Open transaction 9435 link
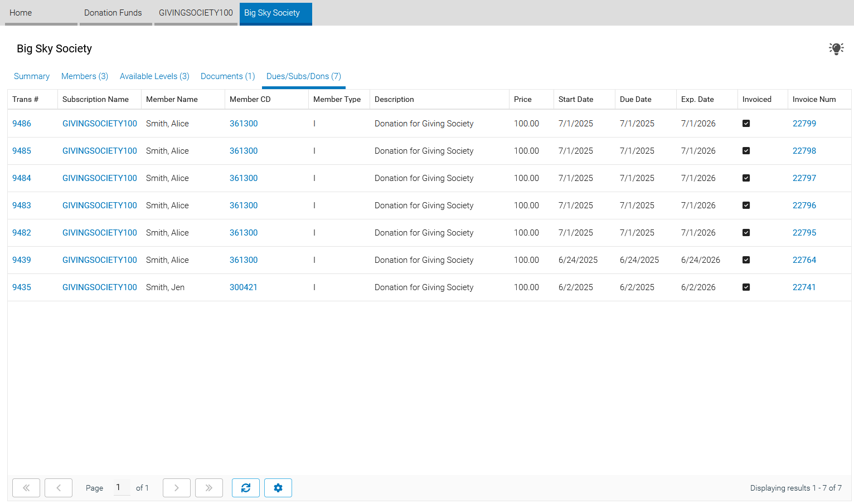Image resolution: width=854 pixels, height=504 pixels. [x=22, y=287]
